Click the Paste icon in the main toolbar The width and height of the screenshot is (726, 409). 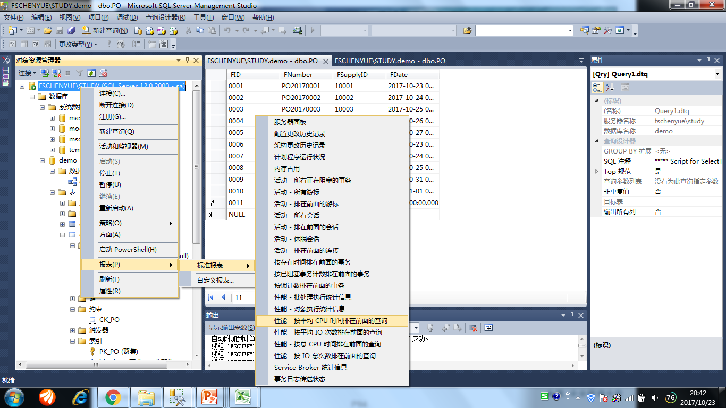coord(212,31)
